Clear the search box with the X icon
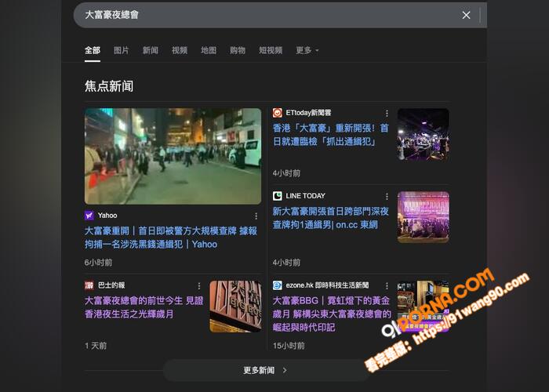 [x=466, y=15]
